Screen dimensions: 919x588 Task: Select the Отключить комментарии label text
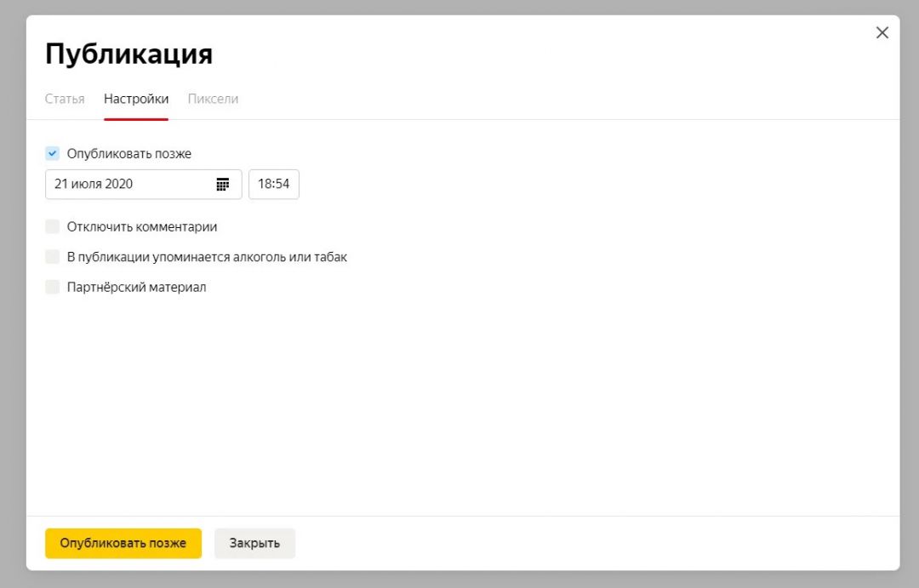(141, 226)
